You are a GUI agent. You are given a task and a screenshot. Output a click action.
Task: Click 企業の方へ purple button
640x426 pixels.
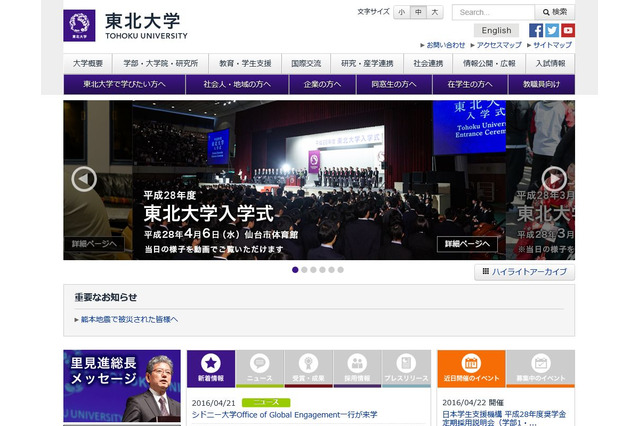point(322,84)
